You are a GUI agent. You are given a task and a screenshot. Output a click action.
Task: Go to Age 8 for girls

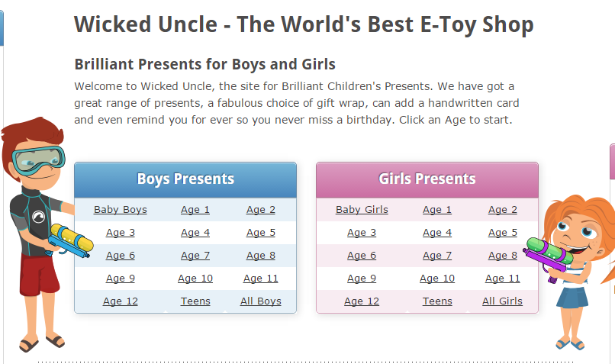point(503,256)
